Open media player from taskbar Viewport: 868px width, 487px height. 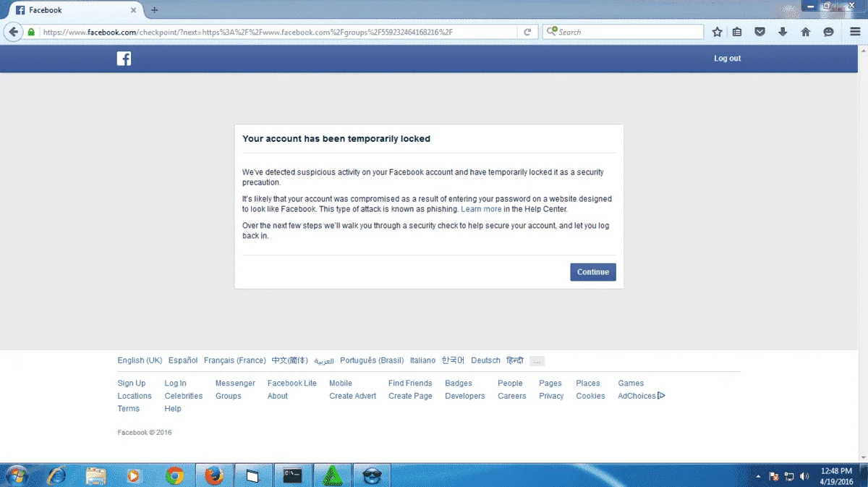click(x=134, y=475)
